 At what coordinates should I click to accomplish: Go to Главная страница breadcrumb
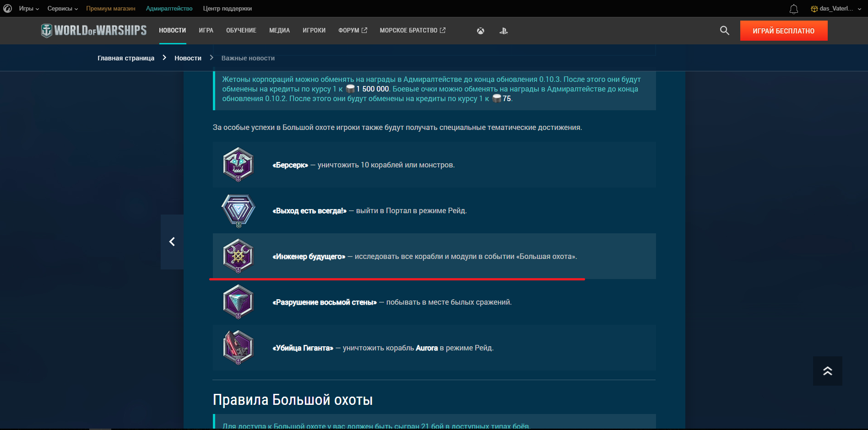pyautogui.click(x=126, y=58)
